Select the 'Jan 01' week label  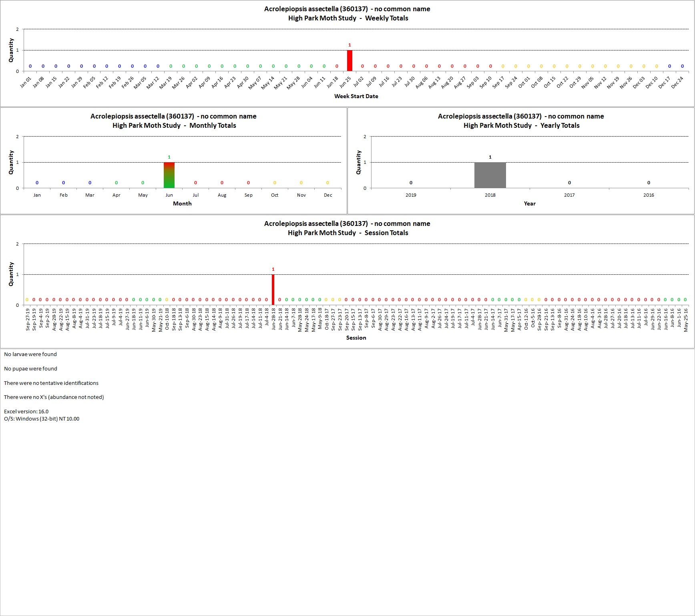tap(25, 83)
